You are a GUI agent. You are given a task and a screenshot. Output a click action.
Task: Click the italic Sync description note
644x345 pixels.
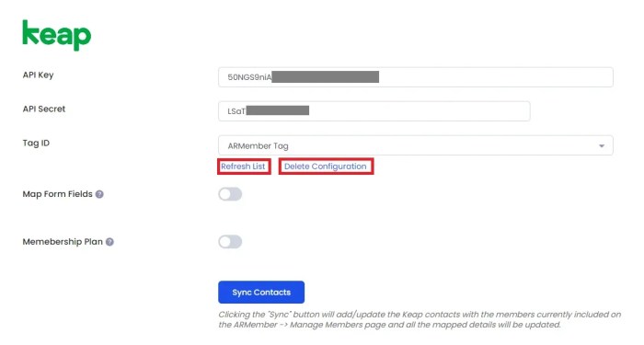[x=420, y=319]
